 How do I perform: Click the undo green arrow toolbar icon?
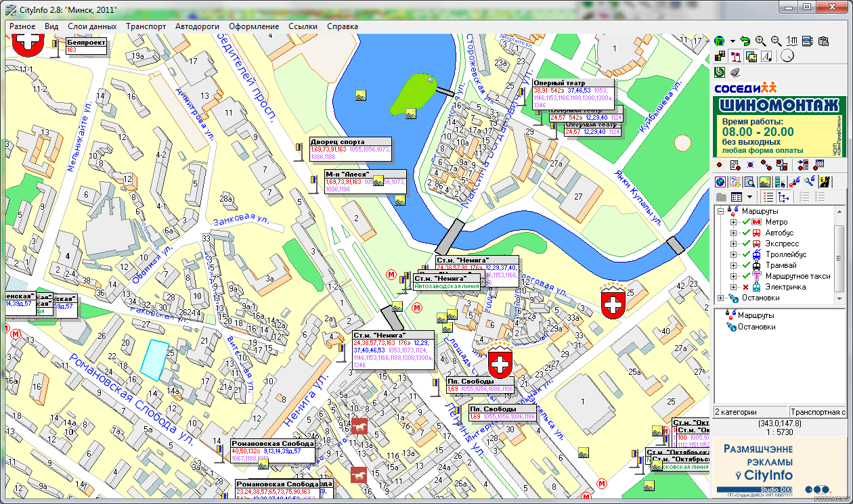(x=745, y=41)
